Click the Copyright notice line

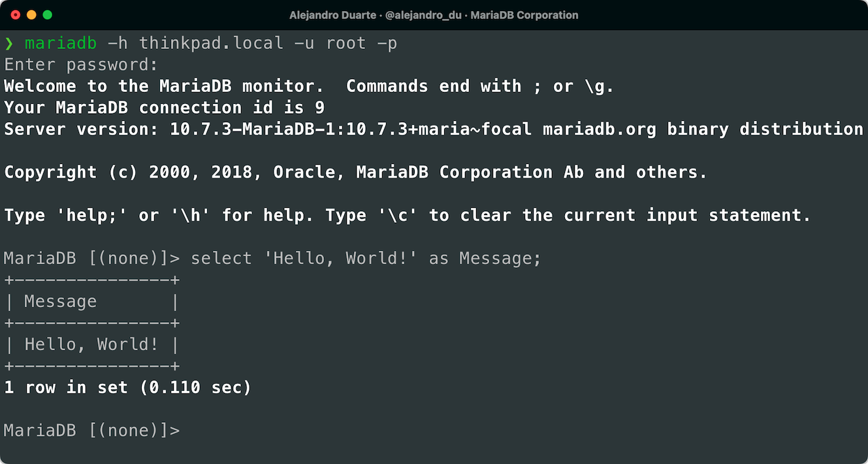(355, 173)
